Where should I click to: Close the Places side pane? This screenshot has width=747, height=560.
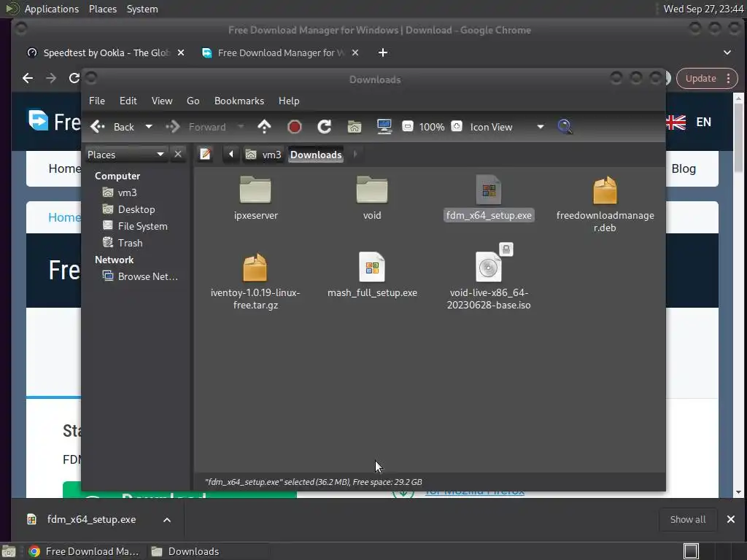coord(178,155)
